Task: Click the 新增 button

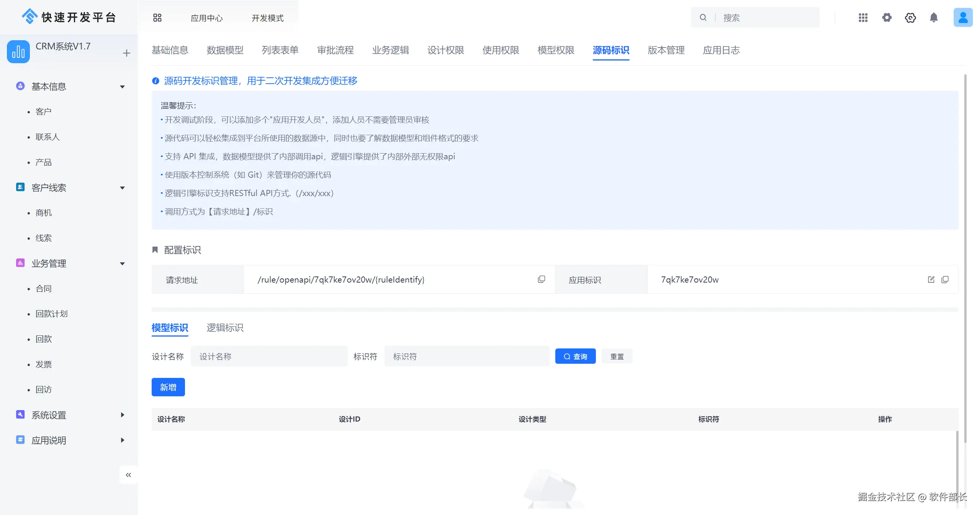Action: coord(168,387)
